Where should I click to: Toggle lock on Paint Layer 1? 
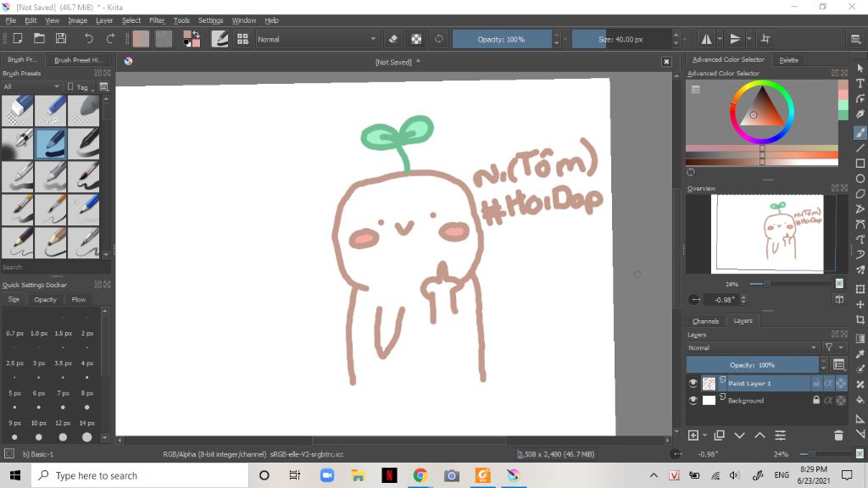click(816, 383)
